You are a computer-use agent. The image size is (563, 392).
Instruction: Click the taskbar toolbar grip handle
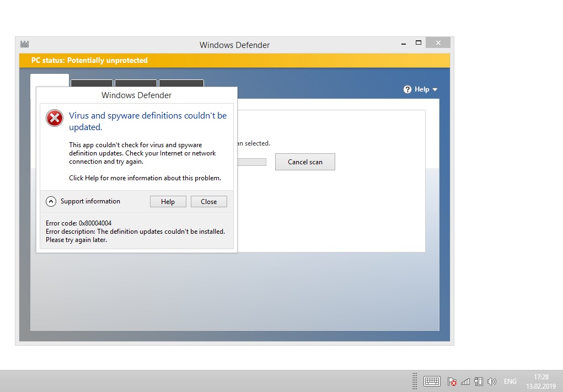click(x=415, y=381)
